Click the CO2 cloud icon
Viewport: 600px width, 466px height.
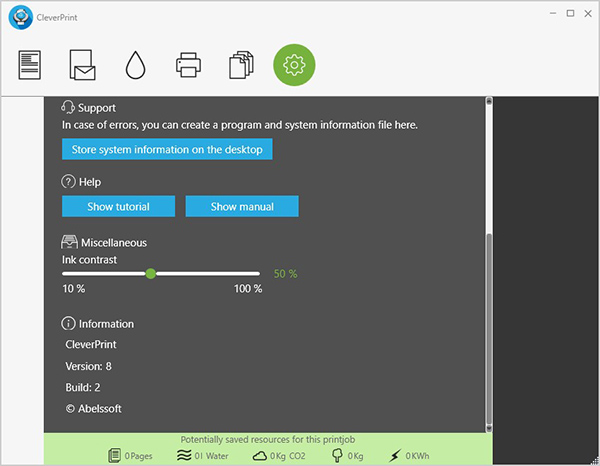coord(260,456)
